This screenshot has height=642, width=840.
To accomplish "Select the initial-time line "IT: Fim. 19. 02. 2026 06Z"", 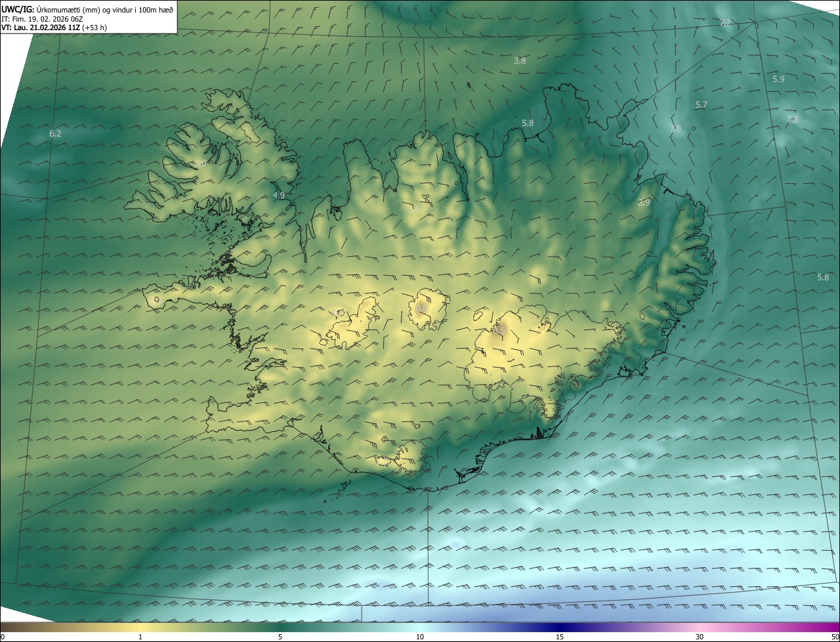I will [42, 19].
